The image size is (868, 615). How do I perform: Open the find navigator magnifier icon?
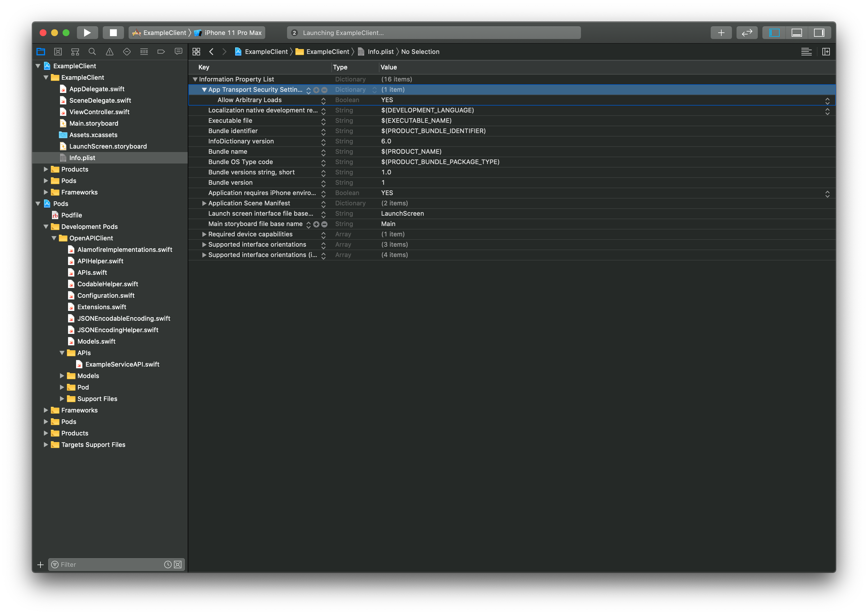[92, 52]
